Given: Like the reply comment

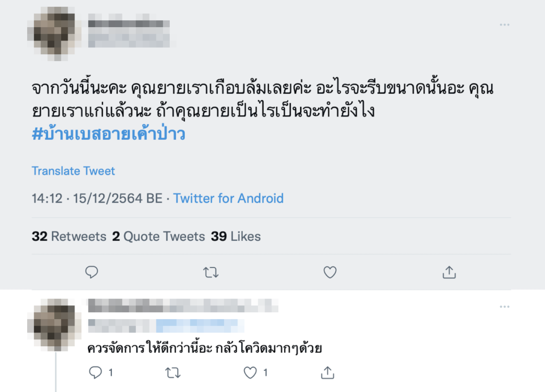Looking at the screenshot, I should (250, 373).
